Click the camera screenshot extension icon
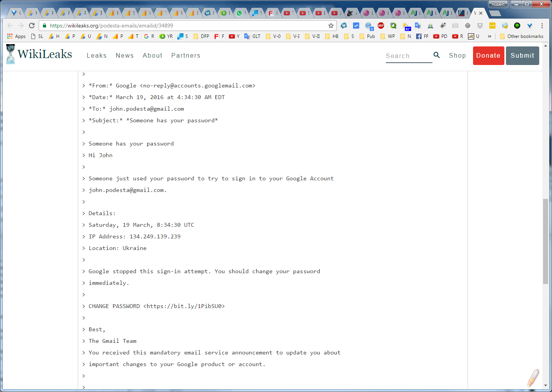 pyautogui.click(x=455, y=26)
